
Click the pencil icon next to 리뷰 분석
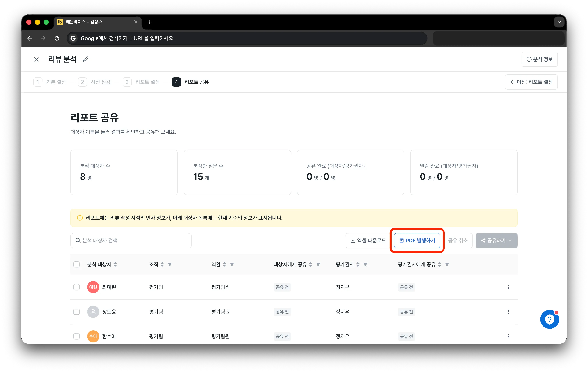coord(85,59)
